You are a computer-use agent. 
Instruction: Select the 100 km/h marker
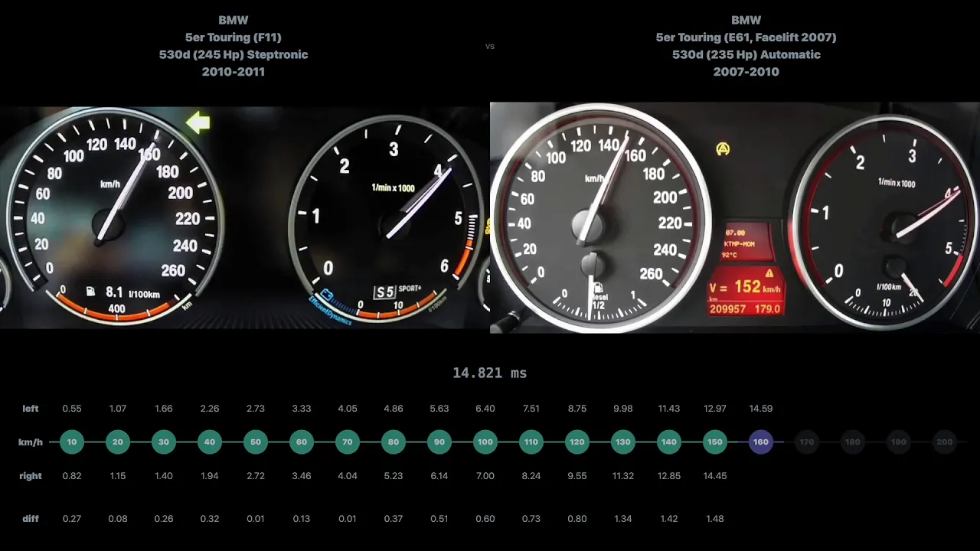[x=485, y=442]
